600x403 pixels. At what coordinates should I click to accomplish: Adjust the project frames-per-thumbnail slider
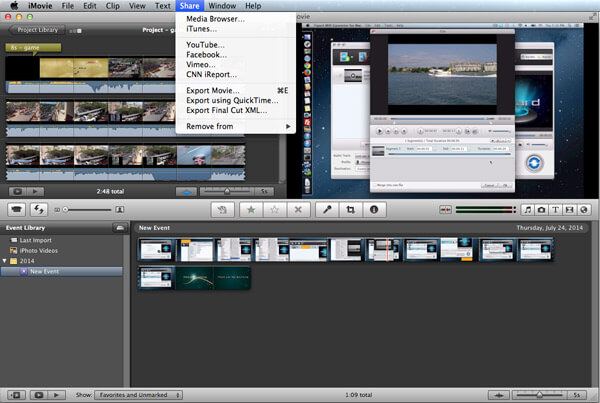227,191
